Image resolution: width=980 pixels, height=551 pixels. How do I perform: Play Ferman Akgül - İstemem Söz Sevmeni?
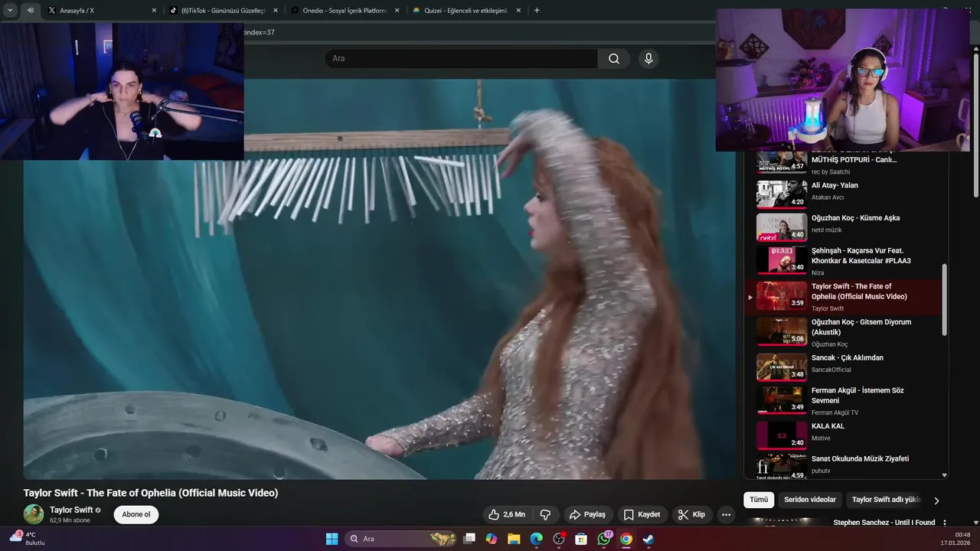842,400
